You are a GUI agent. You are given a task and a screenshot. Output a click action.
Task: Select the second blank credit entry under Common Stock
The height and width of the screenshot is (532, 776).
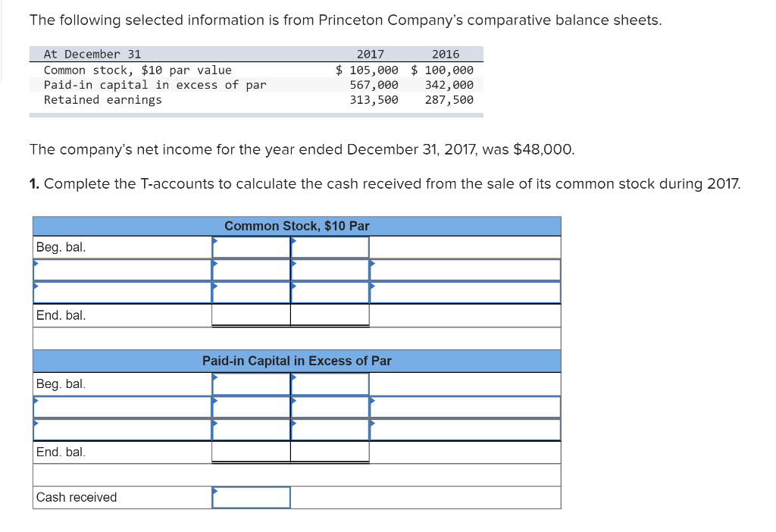point(330,292)
